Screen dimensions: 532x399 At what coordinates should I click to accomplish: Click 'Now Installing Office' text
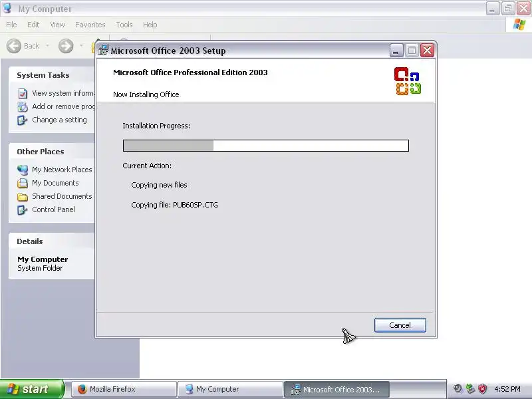[146, 94]
